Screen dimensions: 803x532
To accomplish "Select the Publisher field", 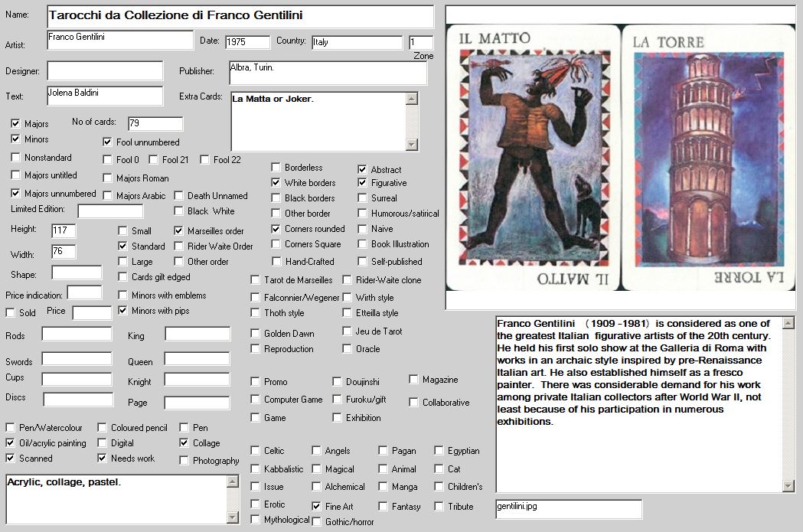I will [x=327, y=73].
